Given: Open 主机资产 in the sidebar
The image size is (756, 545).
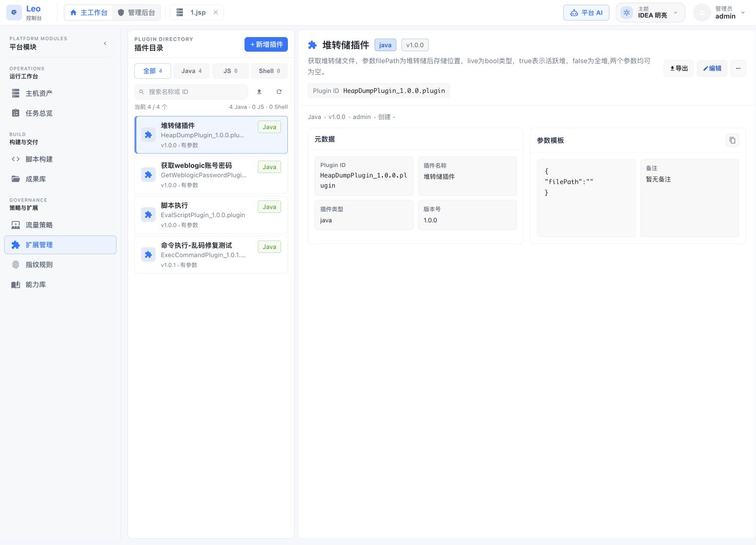Looking at the screenshot, I should pyautogui.click(x=60, y=93).
